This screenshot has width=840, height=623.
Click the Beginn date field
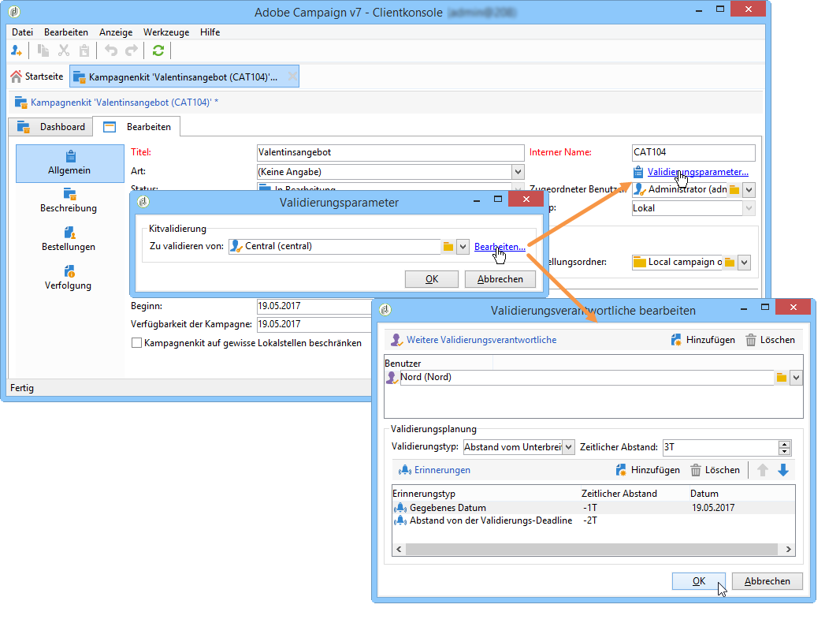pyautogui.click(x=314, y=306)
